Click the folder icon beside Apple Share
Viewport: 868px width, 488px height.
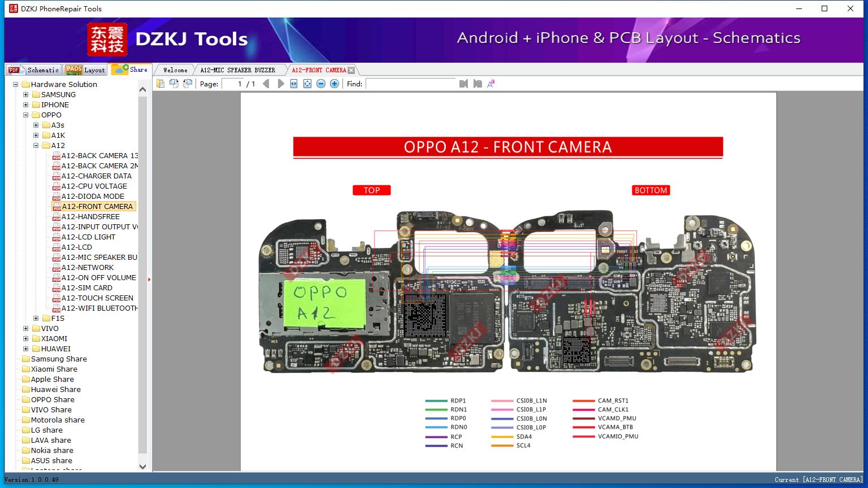pos(26,380)
